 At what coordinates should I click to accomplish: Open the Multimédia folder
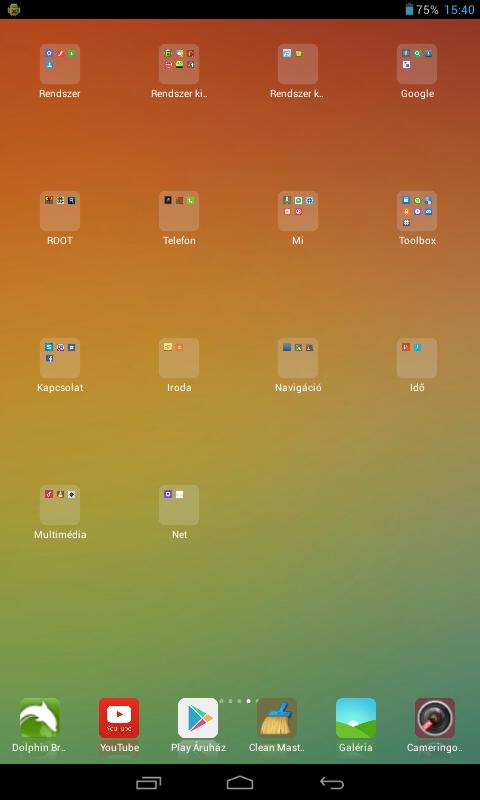60,505
